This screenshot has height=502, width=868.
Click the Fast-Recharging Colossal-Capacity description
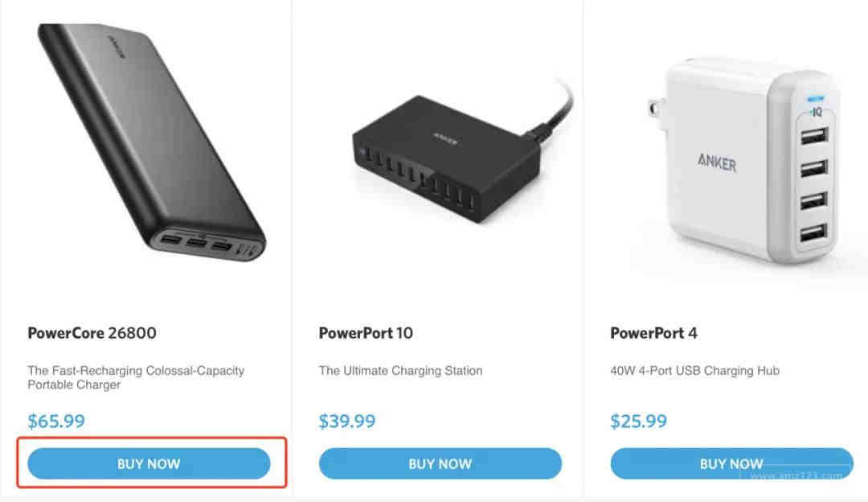tap(136, 377)
